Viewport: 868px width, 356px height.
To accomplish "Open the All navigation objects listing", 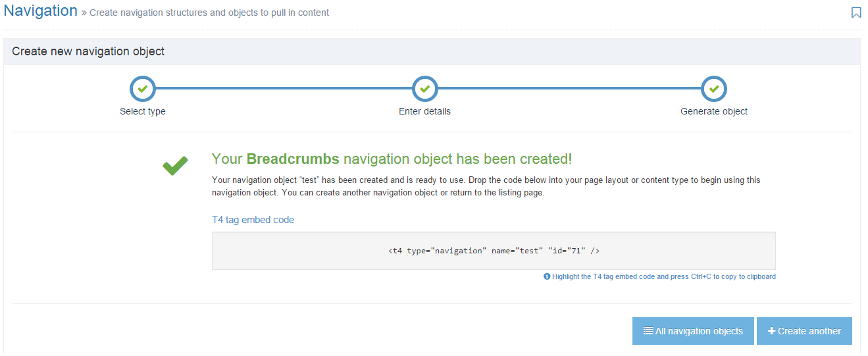I will click(x=693, y=331).
